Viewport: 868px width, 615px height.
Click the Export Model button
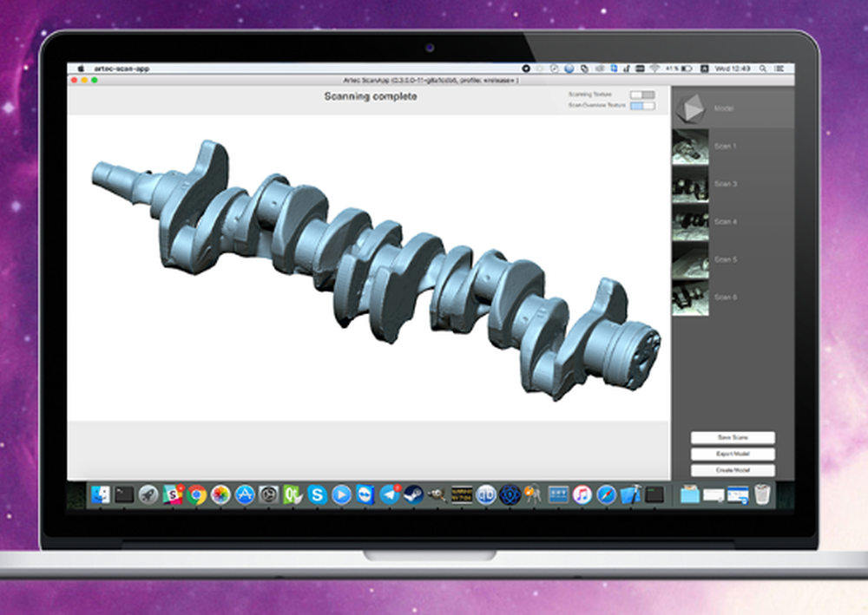(x=733, y=454)
